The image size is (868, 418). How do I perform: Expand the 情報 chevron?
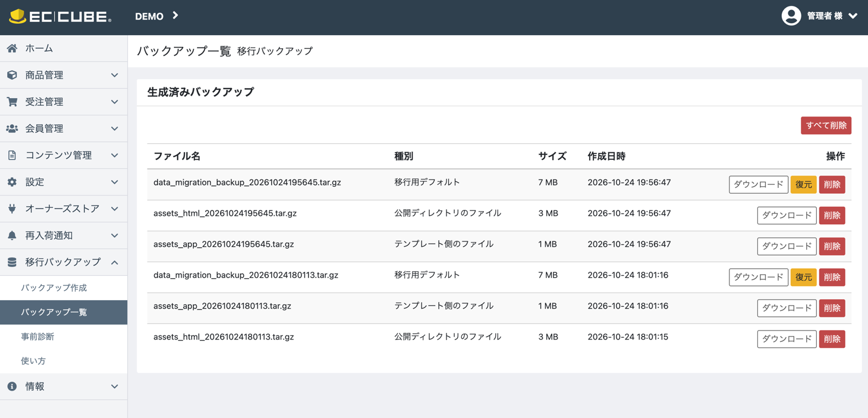tap(115, 386)
